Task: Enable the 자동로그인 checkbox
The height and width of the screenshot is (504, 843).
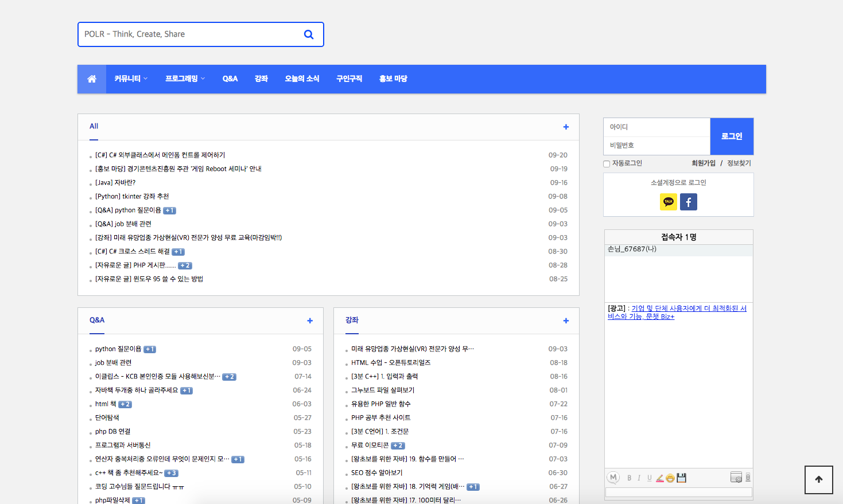Action: click(x=607, y=164)
